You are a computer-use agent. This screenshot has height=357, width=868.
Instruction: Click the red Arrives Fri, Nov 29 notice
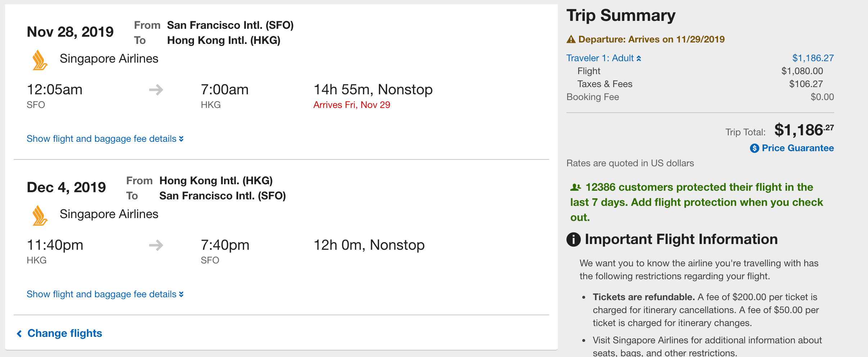[352, 105]
